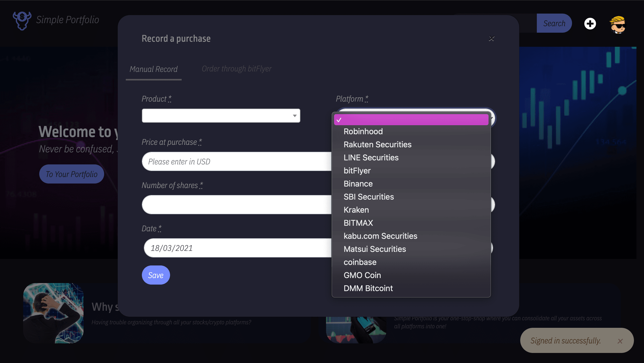Screen dimensions: 644x363
Task: Choose Matsui Securities from Platform list
Action: click(411, 249)
